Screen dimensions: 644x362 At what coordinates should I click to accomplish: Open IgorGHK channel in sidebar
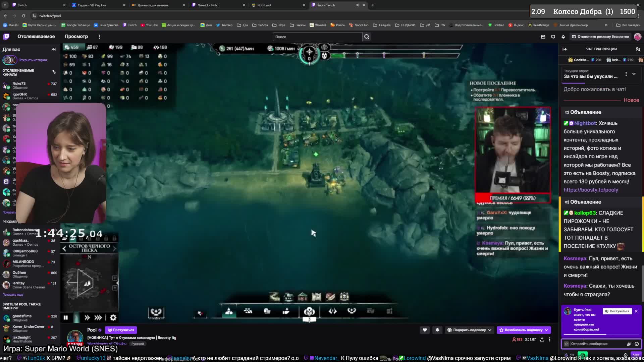point(30,96)
